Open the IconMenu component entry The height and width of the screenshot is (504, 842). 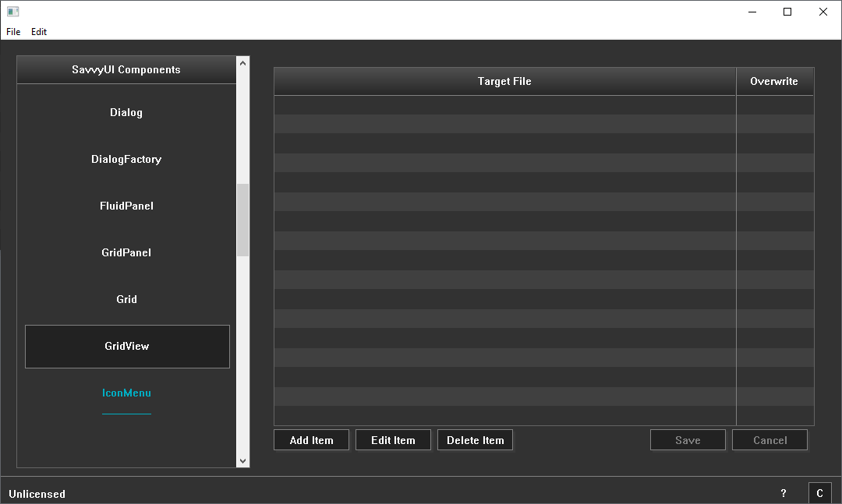(126, 393)
